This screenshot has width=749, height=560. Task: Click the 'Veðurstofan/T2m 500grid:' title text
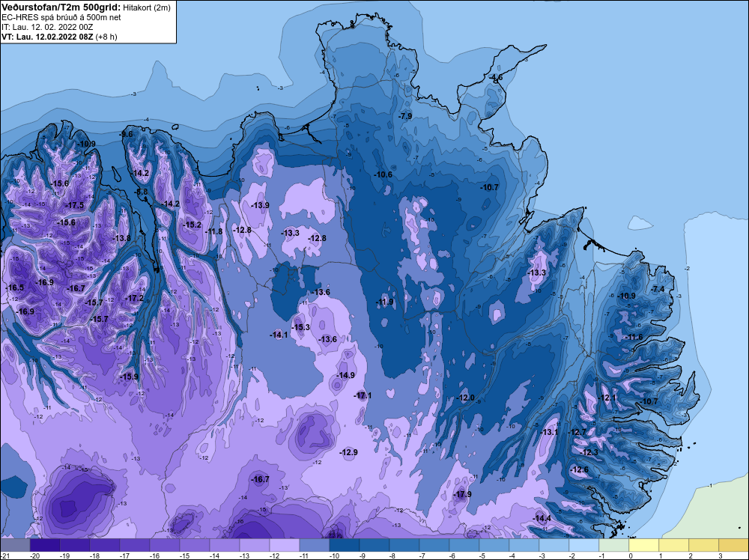point(61,7)
